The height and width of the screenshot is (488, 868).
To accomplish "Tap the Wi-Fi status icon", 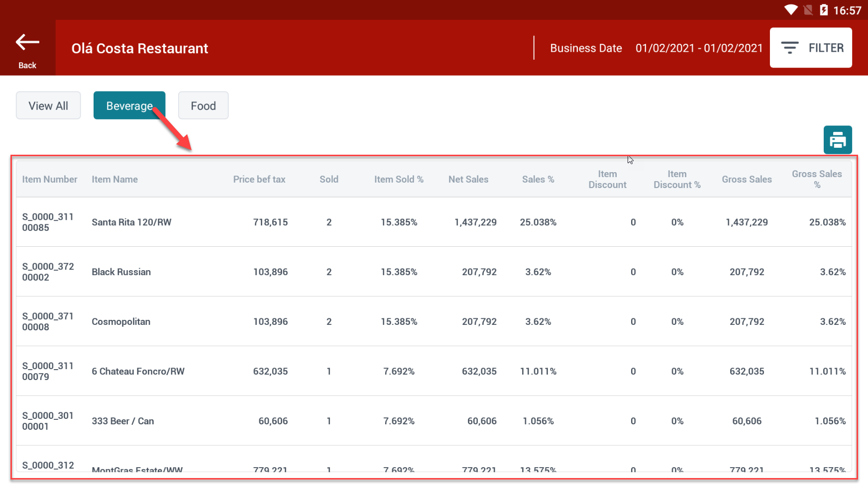I will click(x=790, y=10).
